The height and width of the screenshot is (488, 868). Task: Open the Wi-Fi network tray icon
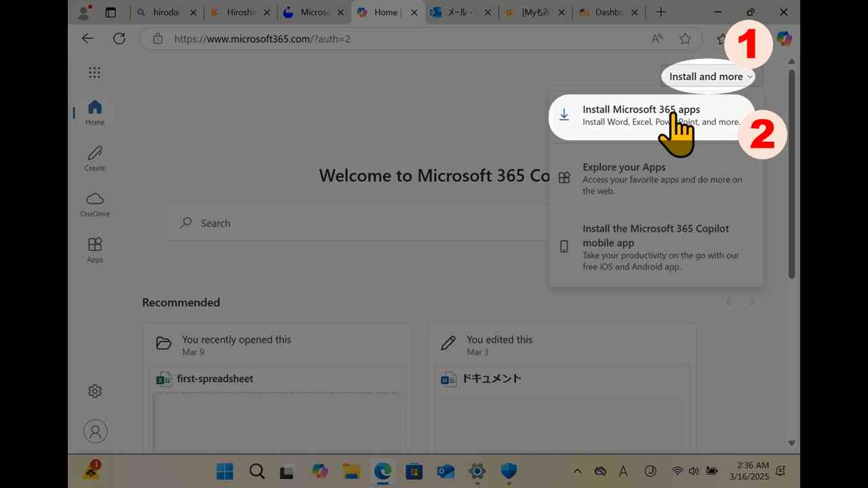coord(676,471)
